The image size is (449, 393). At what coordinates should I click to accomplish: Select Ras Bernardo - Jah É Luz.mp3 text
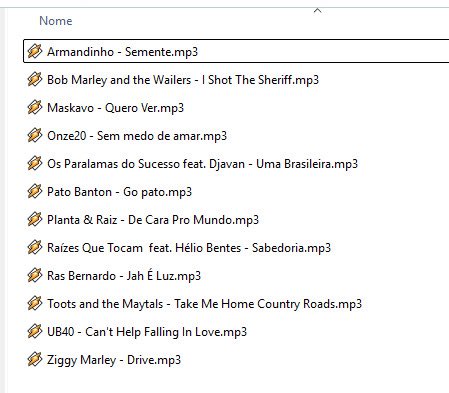coord(124,276)
